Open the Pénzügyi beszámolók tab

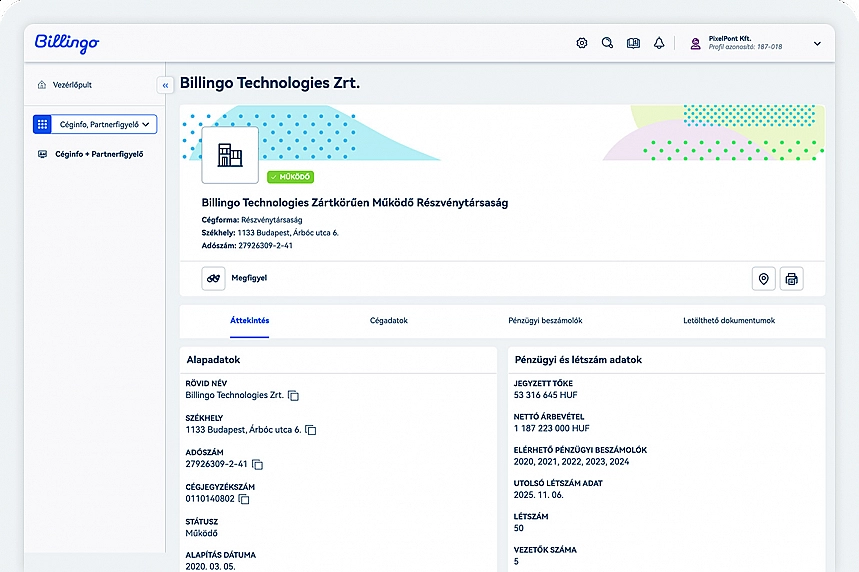coord(545,321)
